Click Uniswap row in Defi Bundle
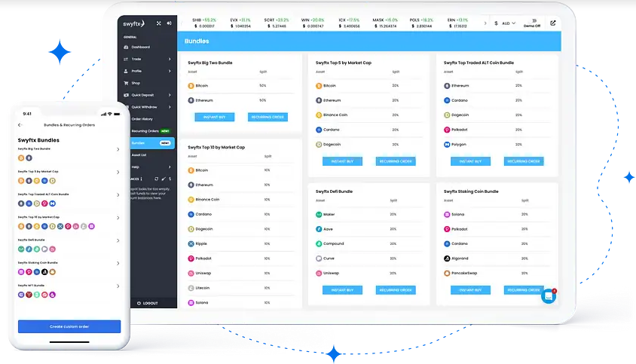This screenshot has height=364, width=636. tap(368, 273)
